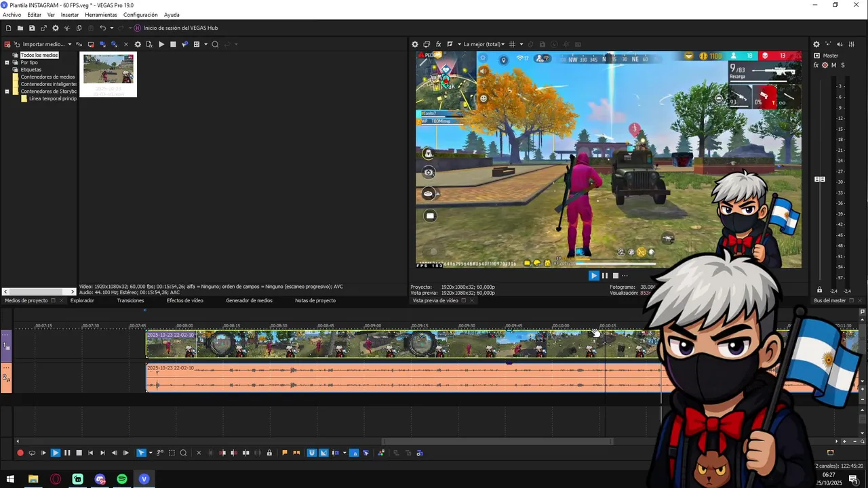
Task: Toggle snapping magnet icon
Action: [x=312, y=453]
